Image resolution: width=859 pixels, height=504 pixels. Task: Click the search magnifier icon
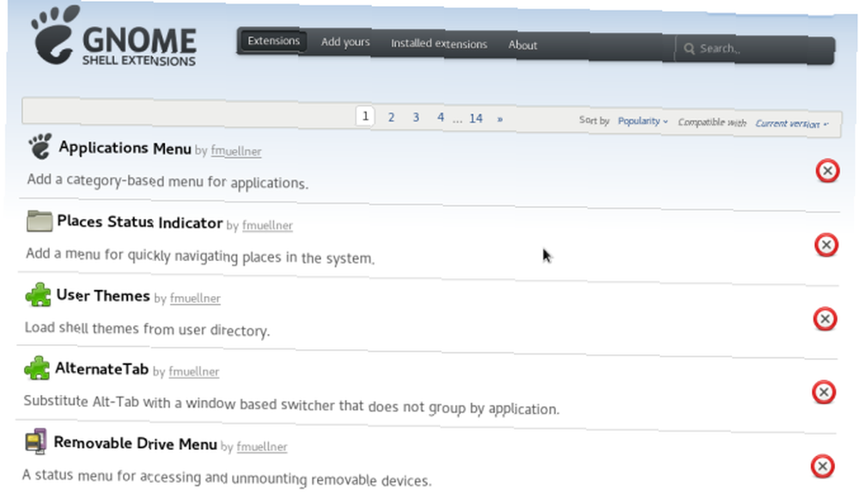click(x=689, y=49)
